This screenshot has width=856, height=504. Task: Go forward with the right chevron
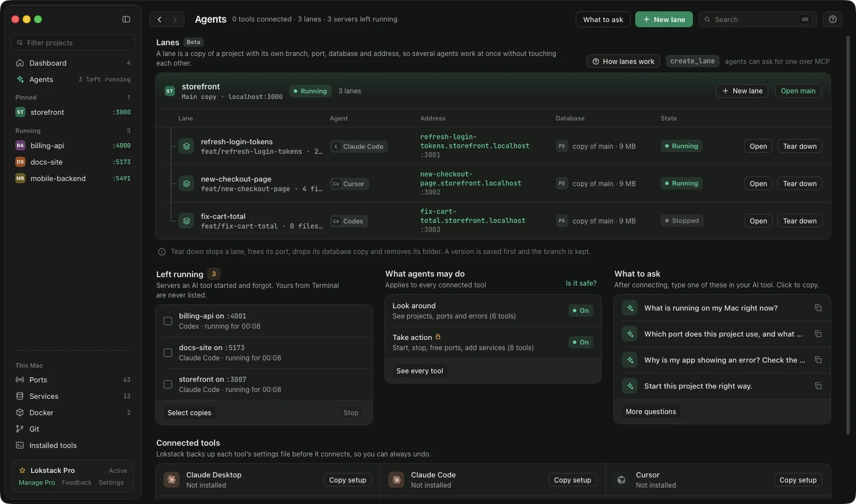[175, 19]
